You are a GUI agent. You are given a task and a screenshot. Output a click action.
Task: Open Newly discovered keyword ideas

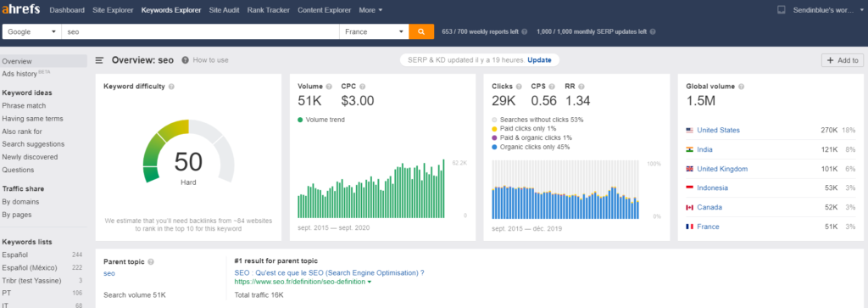click(x=30, y=157)
